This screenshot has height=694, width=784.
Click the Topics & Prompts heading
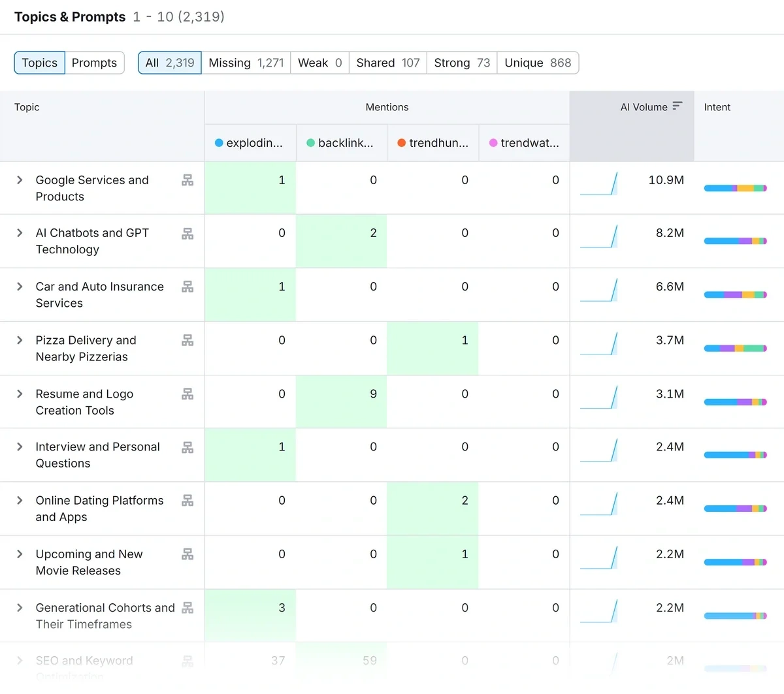[70, 16]
